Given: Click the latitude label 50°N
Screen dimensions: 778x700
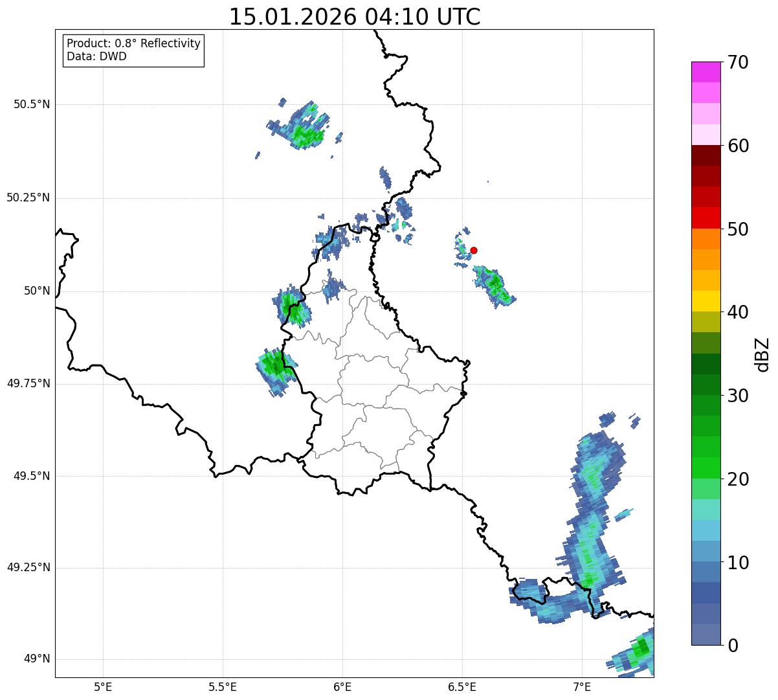Looking at the screenshot, I should 37,291.
